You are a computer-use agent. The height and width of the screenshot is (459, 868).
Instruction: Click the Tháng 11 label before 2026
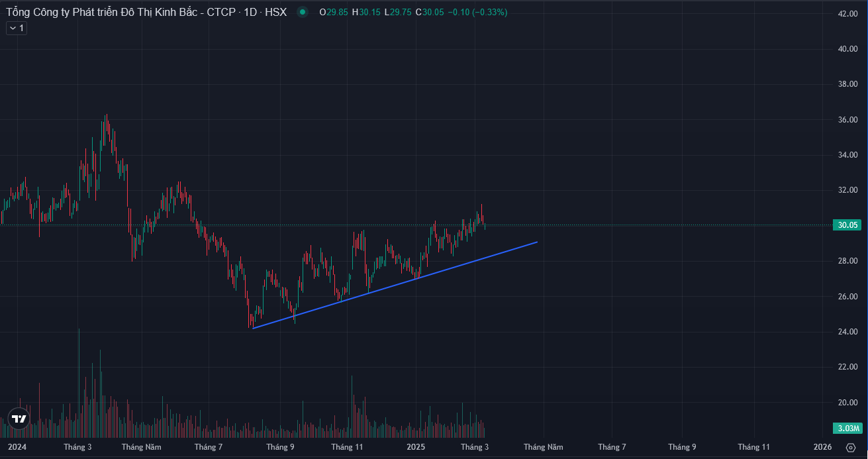[x=754, y=447]
